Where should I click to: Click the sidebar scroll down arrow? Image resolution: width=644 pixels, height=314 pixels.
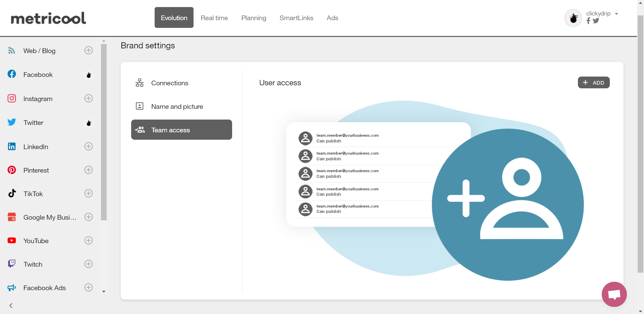104,291
